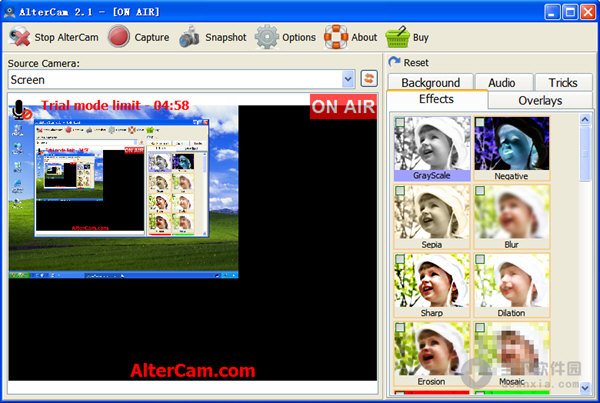Screen dimensions: 600x403
Task: Select the Sharp effect thumbnail
Action: 432,286
